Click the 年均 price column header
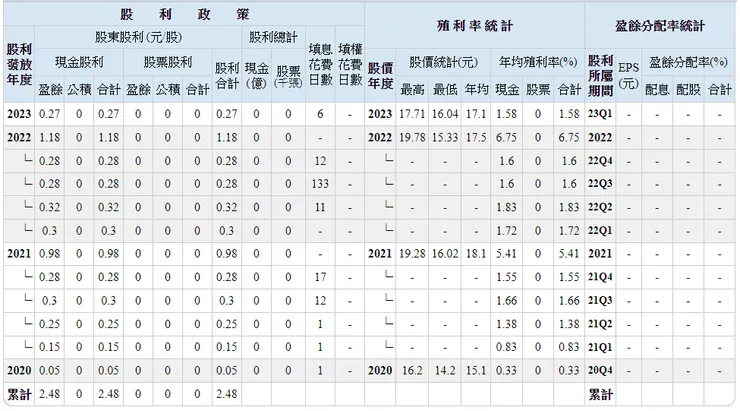This screenshot has height=411, width=740. [x=476, y=89]
